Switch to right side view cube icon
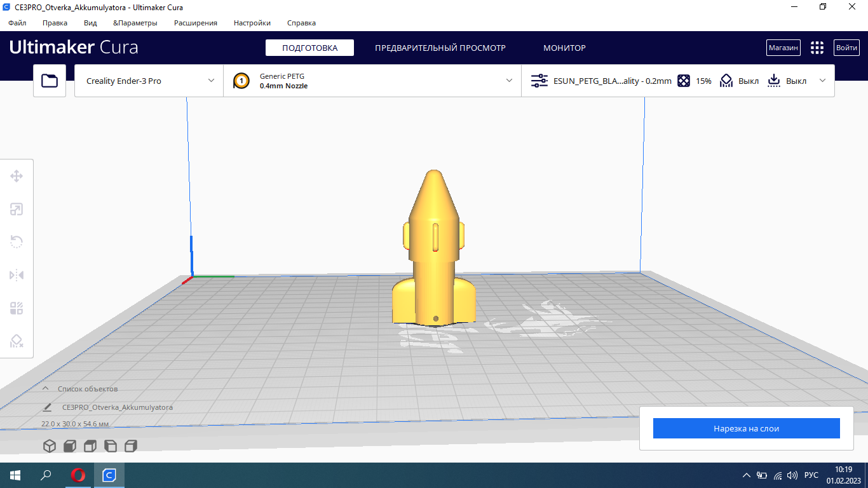The image size is (868, 488). click(x=131, y=446)
